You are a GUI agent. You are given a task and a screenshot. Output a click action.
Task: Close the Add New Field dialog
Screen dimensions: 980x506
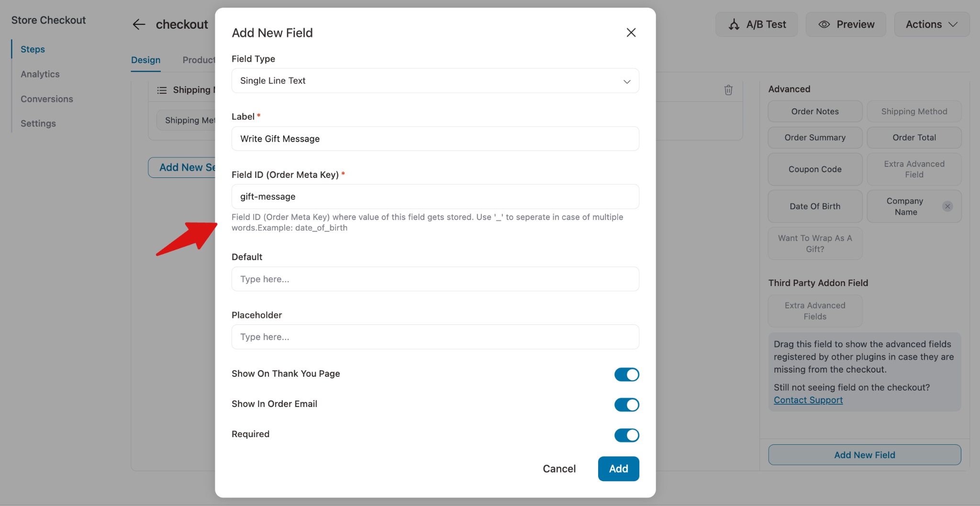point(631,33)
